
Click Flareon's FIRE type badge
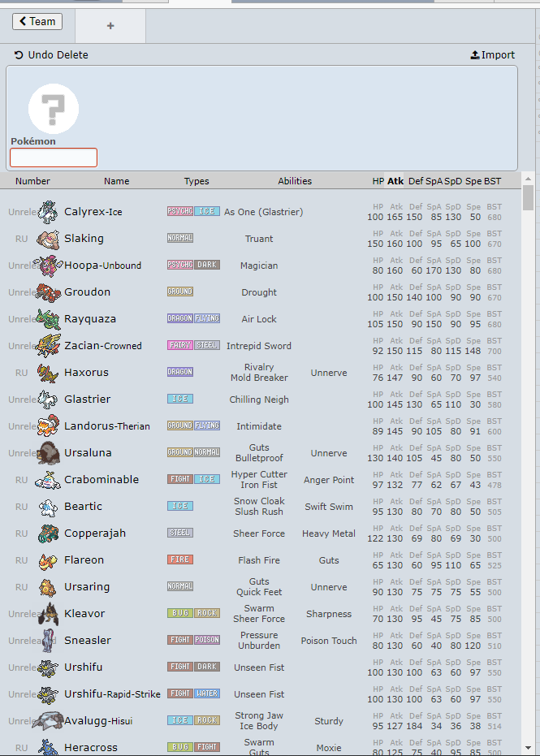point(180,559)
